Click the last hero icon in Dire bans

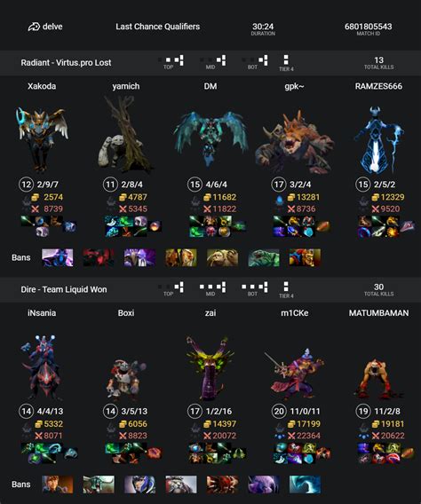click(305, 484)
